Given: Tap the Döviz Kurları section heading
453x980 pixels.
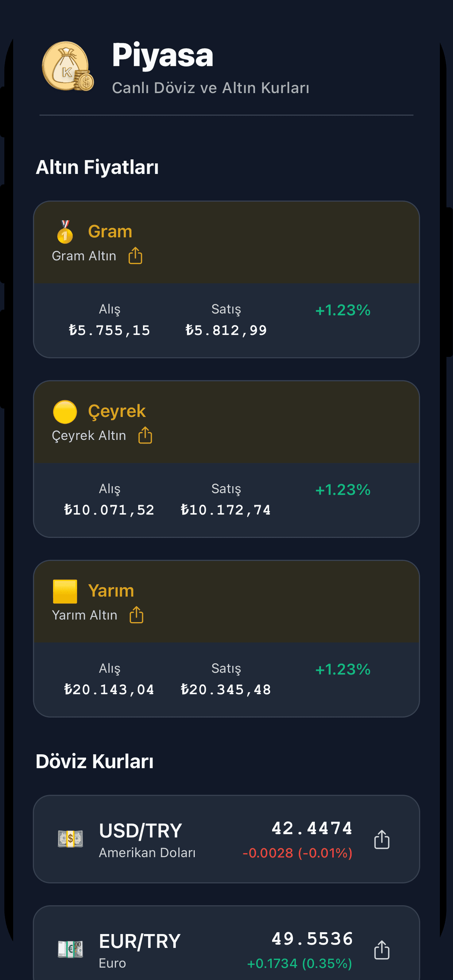Looking at the screenshot, I should pos(94,762).
